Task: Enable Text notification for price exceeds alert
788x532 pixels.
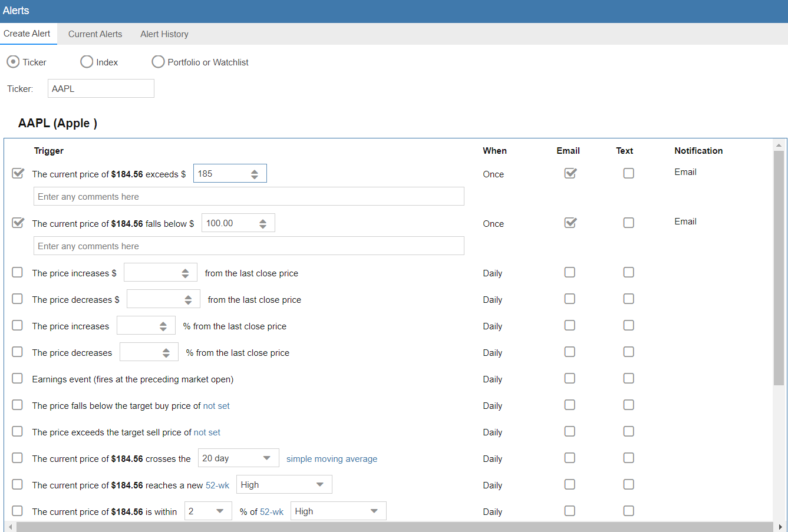Action: (629, 173)
